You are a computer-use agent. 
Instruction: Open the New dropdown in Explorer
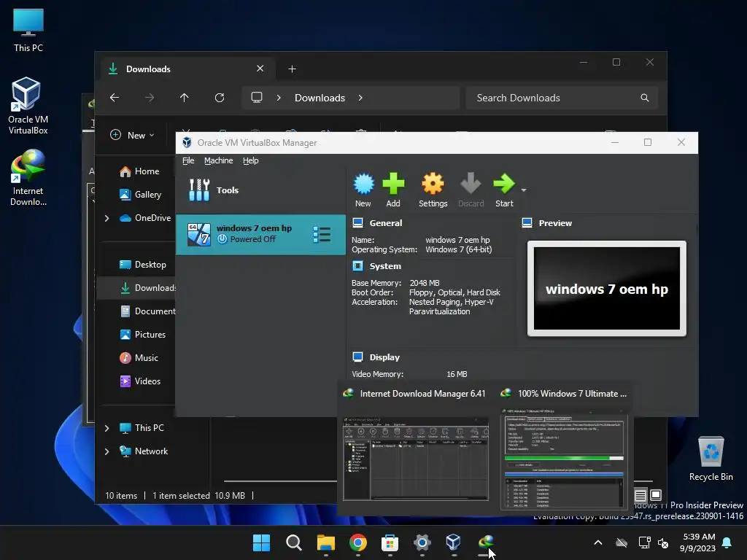tap(132, 135)
